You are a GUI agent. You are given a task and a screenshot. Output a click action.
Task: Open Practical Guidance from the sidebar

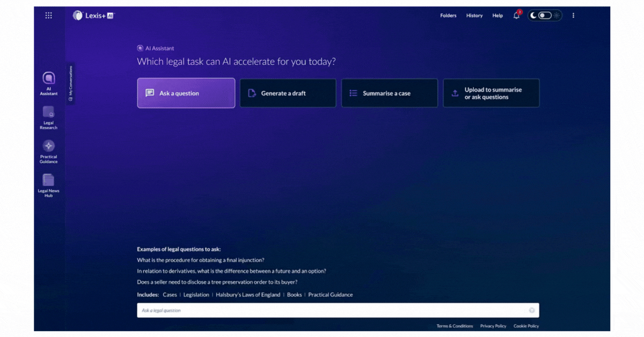pyautogui.click(x=48, y=151)
